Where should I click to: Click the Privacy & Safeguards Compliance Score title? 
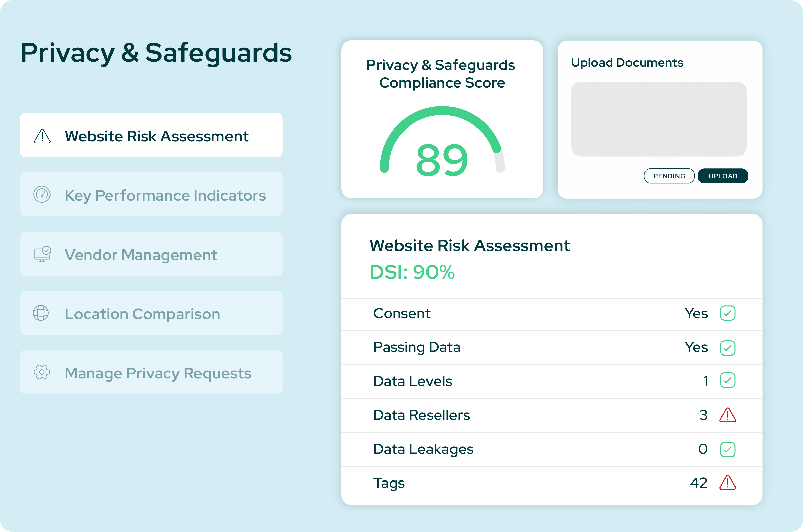click(440, 74)
